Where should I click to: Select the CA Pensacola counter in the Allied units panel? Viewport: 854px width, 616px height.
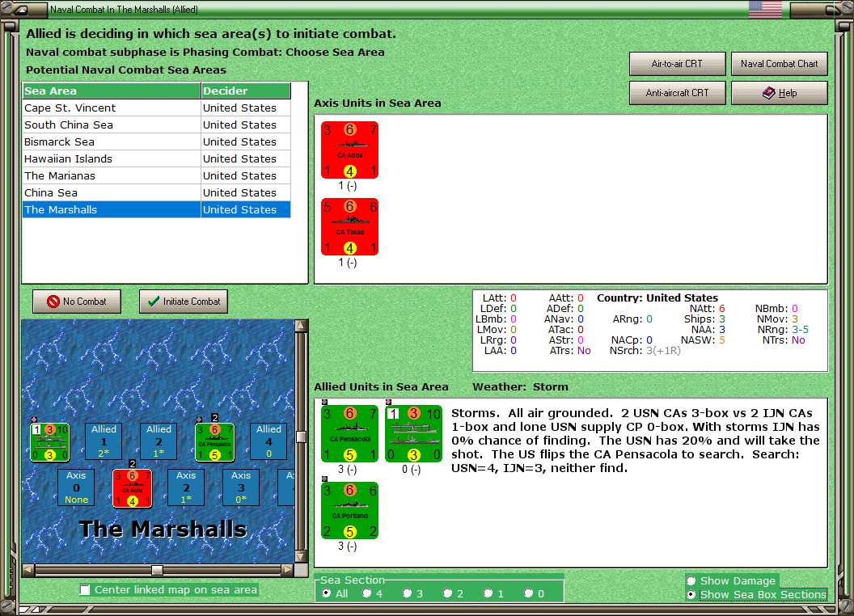click(x=349, y=433)
